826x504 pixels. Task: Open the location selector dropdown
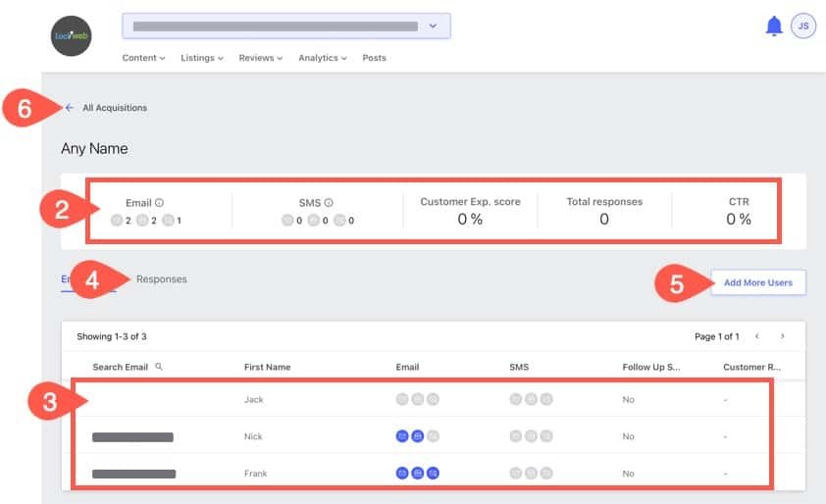pos(286,25)
